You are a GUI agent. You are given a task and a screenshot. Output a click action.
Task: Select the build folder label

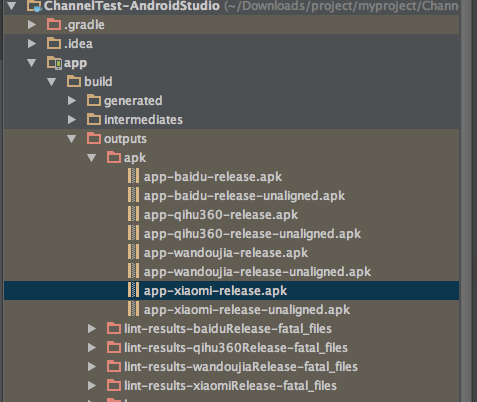click(x=98, y=82)
